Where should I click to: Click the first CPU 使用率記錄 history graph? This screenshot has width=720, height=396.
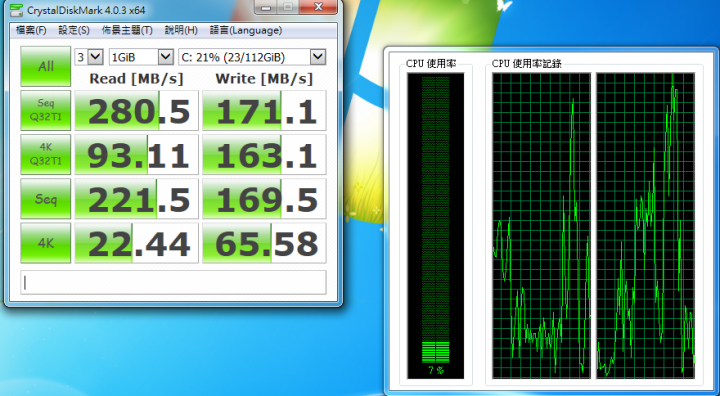click(x=541, y=226)
